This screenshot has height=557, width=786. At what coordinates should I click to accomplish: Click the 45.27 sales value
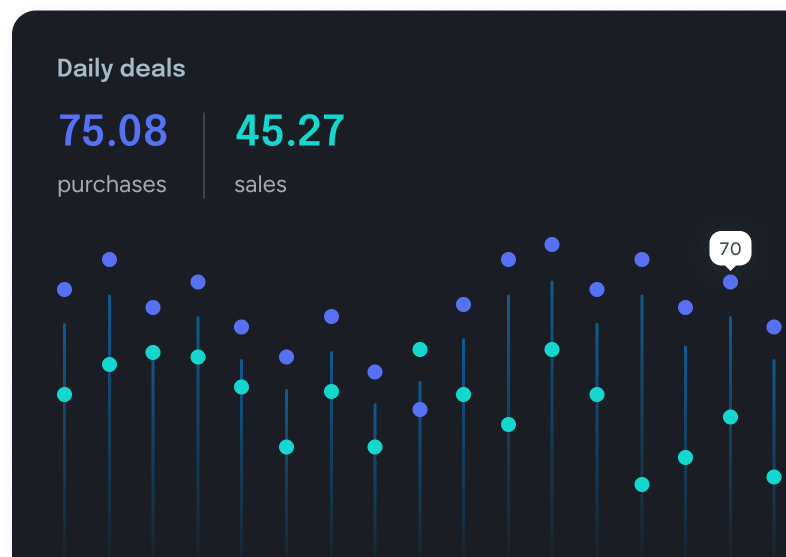coord(290,131)
